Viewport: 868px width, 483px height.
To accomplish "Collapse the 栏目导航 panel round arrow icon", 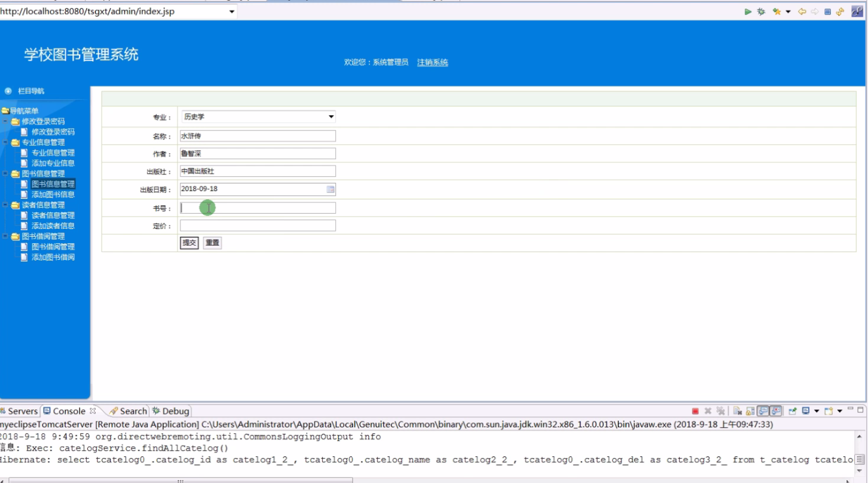I will [x=8, y=91].
